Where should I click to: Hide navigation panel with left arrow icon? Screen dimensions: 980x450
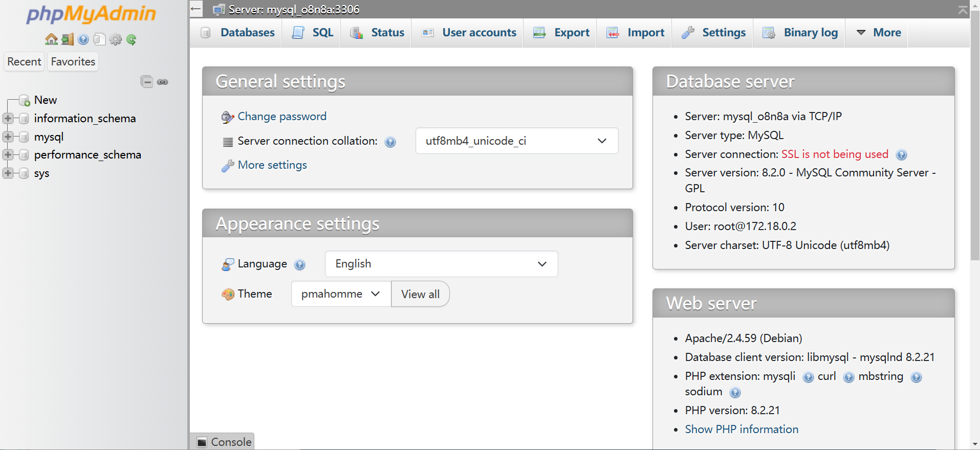195,9
